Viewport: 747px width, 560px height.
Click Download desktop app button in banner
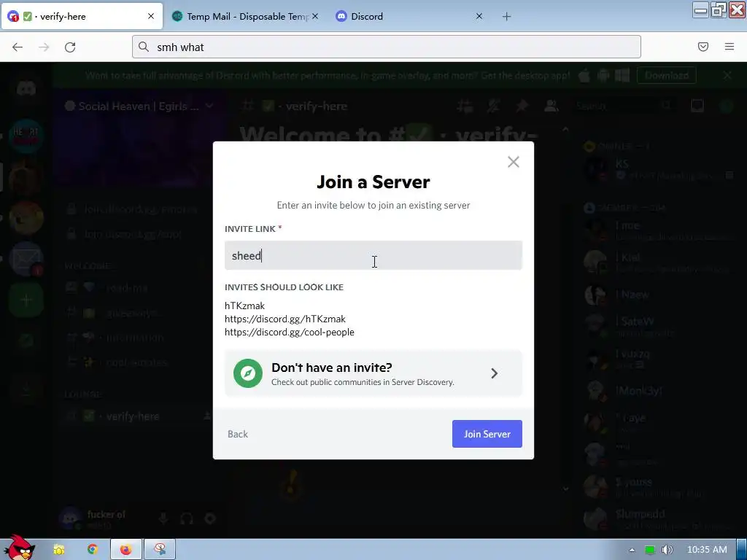(x=666, y=75)
